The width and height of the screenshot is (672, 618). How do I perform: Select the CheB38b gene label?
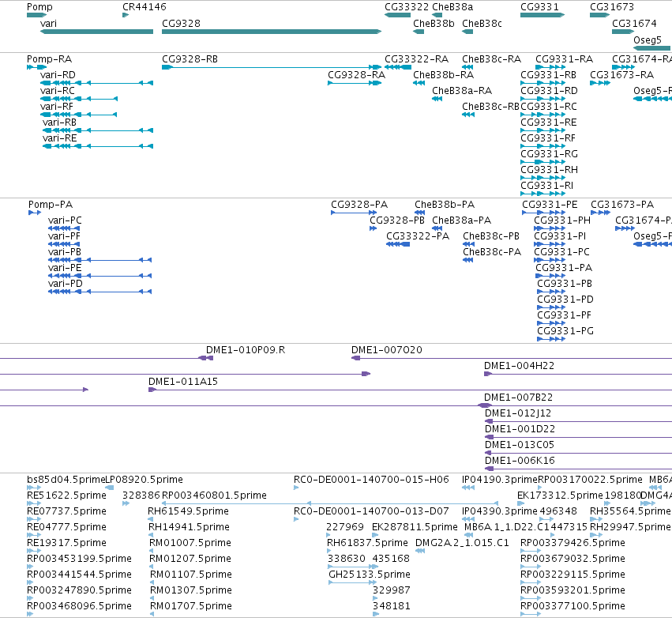pyautogui.click(x=434, y=24)
